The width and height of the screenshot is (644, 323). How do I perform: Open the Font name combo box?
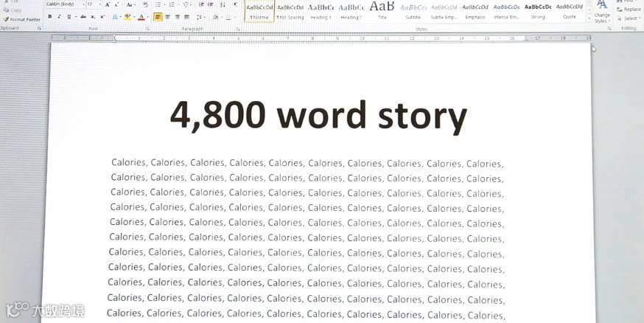[x=65, y=4]
